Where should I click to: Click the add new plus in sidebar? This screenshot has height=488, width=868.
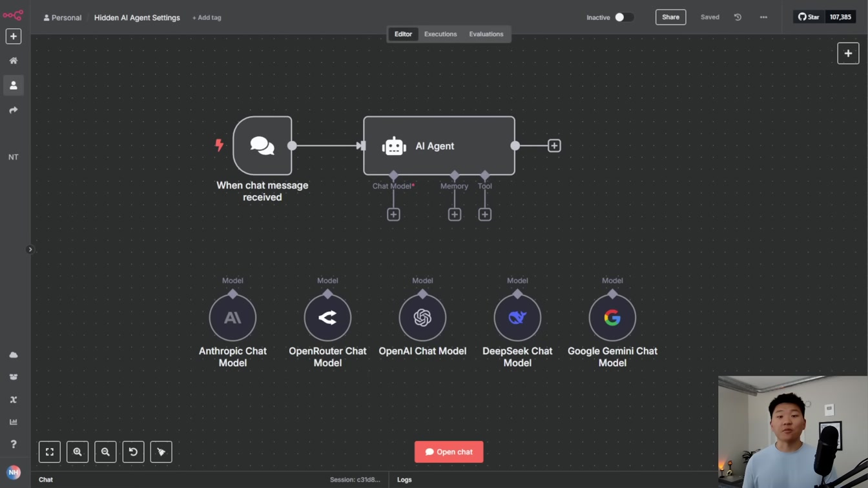click(x=14, y=37)
